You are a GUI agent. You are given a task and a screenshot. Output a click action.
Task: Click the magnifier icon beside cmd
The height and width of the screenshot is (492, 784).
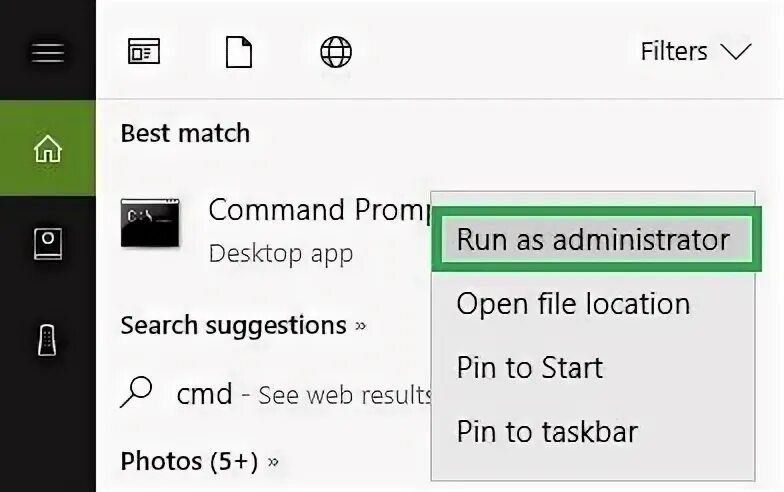click(136, 393)
